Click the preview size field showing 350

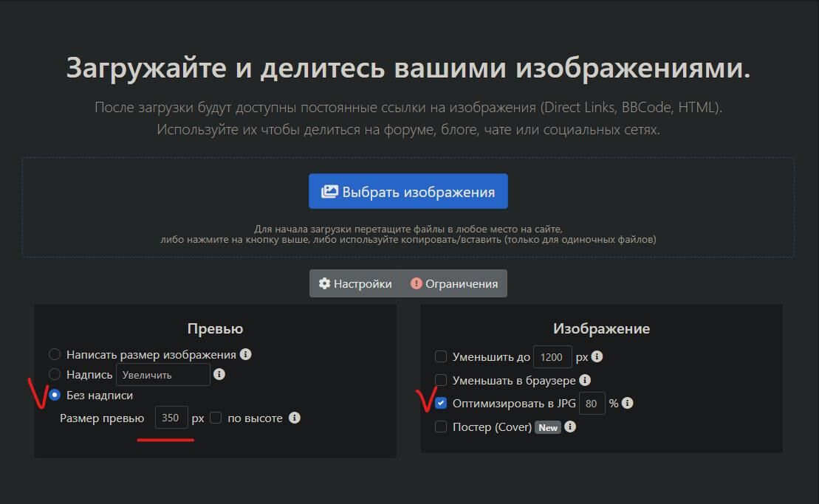coord(171,418)
